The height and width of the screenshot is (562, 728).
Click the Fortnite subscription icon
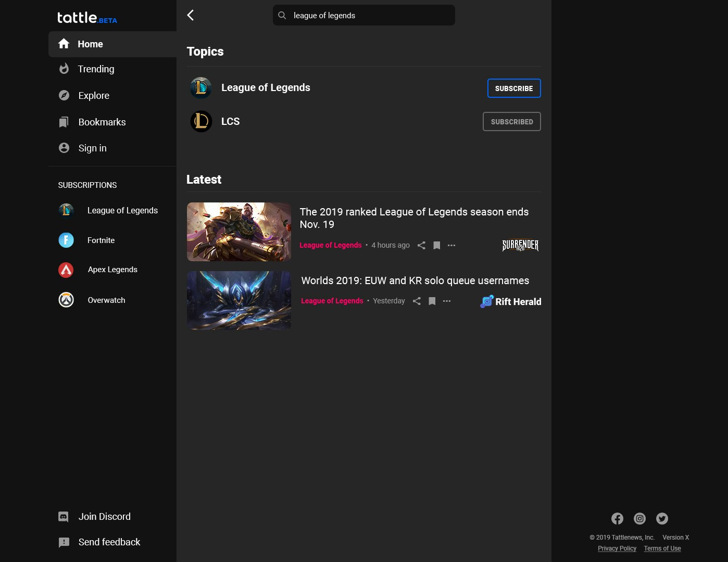coord(66,240)
